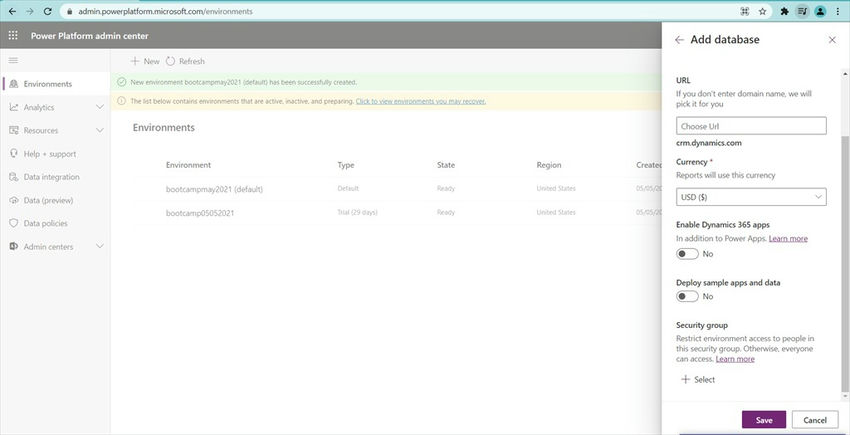This screenshot has height=435, width=850.
Task: Click the Analytics chart icon
Action: click(14, 107)
